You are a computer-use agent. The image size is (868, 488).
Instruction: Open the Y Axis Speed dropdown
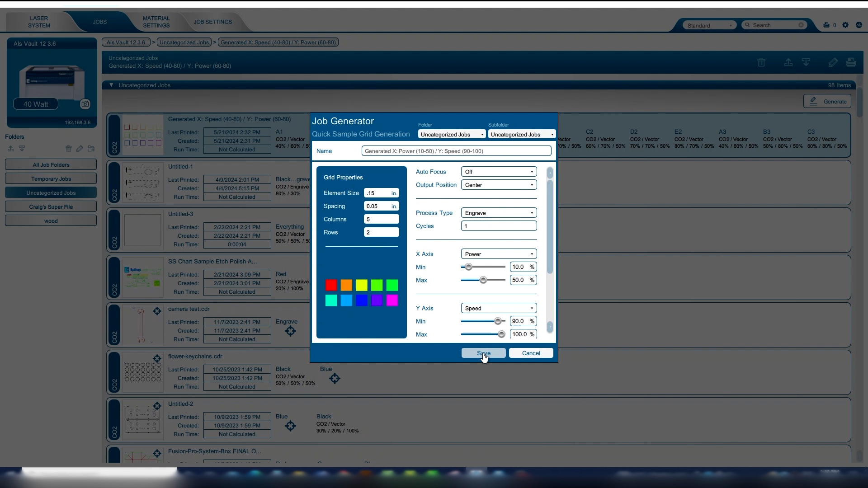(x=499, y=308)
